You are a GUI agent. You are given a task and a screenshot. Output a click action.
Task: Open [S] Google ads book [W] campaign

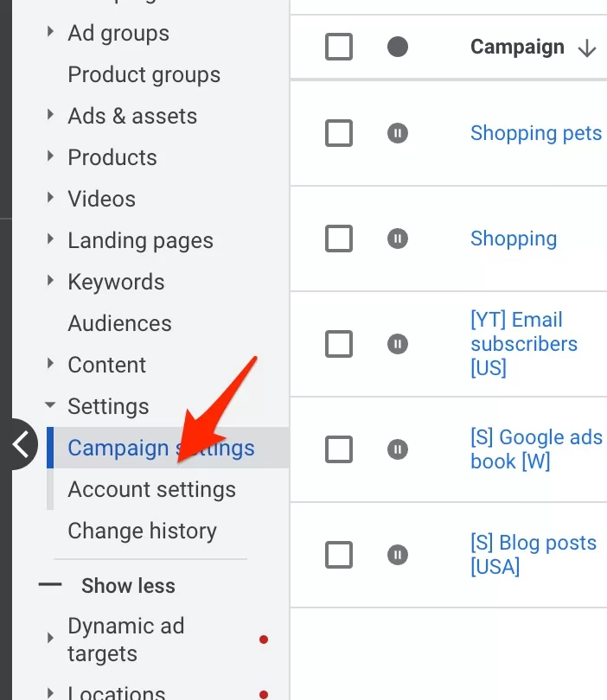536,449
